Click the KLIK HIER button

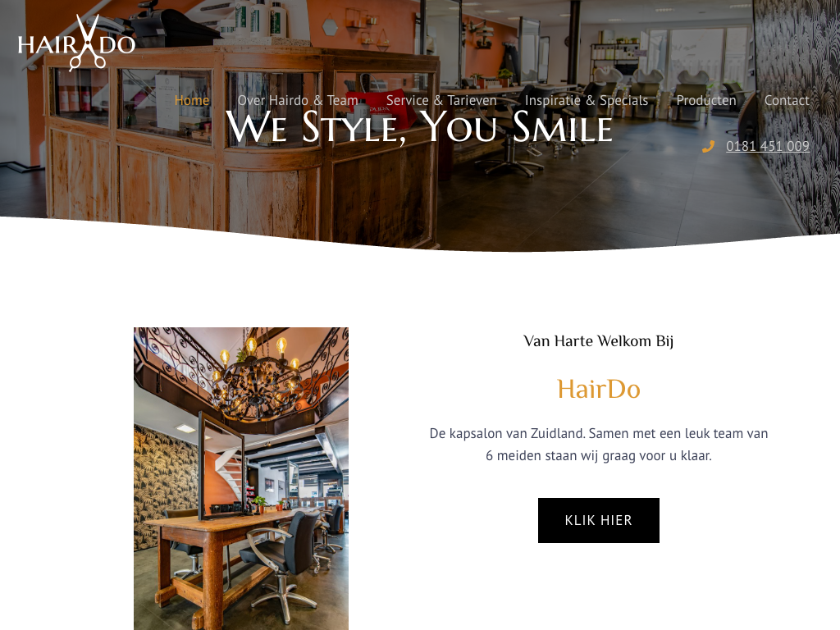click(x=598, y=520)
